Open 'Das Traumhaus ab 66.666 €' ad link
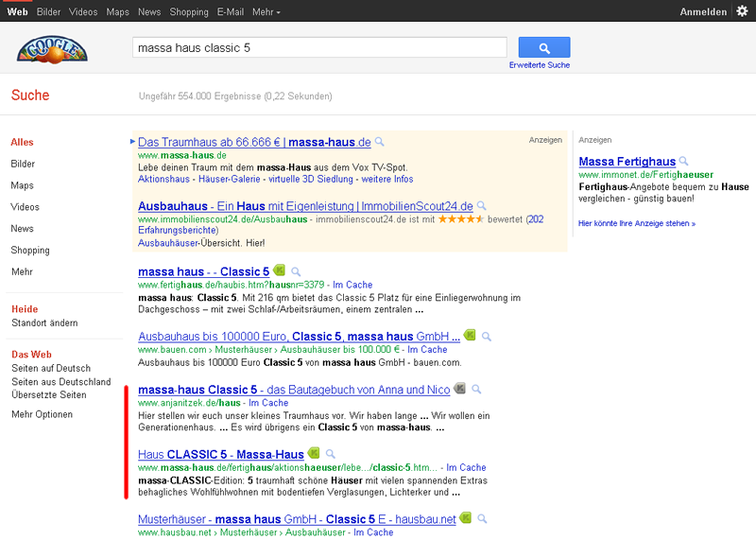756x540 pixels. click(254, 142)
